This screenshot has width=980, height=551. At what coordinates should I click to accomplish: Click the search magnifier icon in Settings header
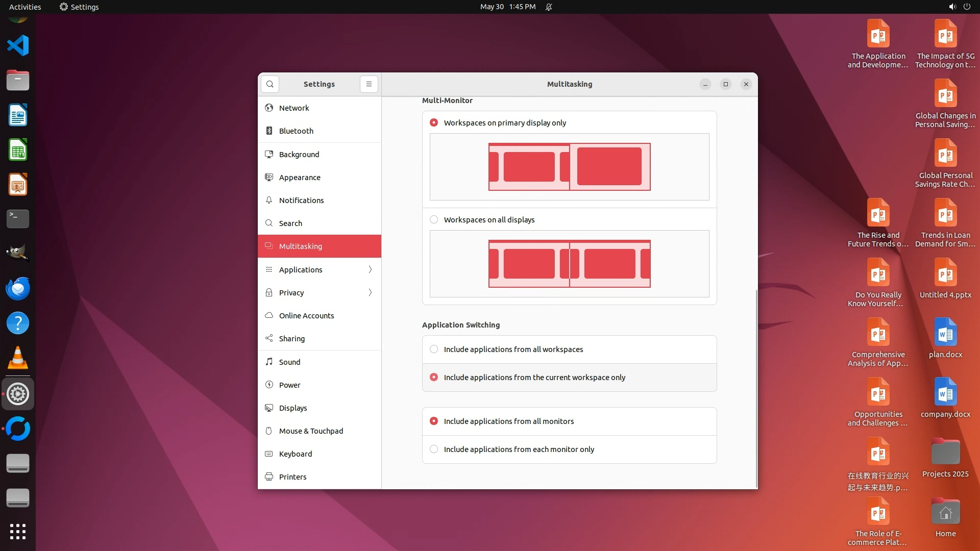(x=270, y=84)
